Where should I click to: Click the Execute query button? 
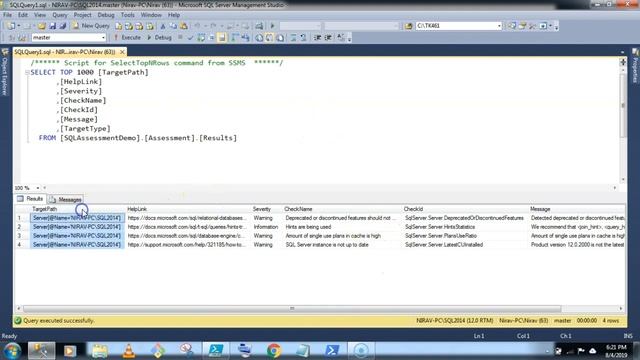[127, 38]
